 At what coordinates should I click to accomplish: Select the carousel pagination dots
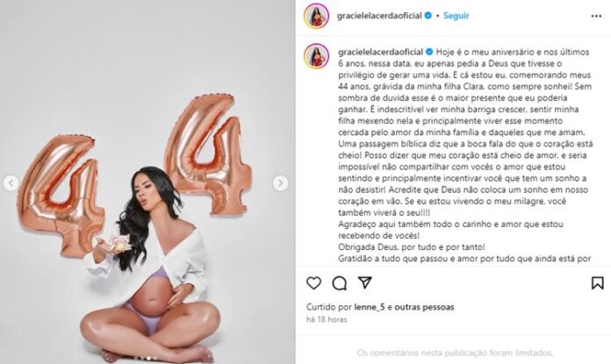pos(147,358)
